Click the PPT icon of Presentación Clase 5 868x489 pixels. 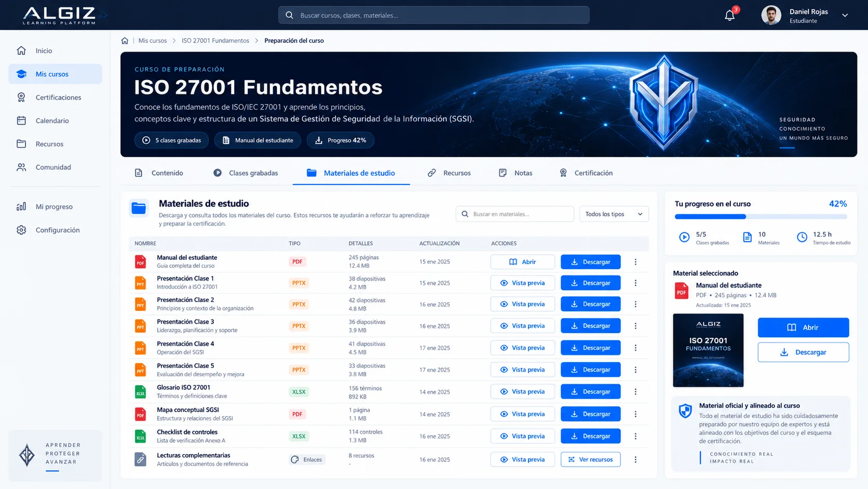pos(140,369)
